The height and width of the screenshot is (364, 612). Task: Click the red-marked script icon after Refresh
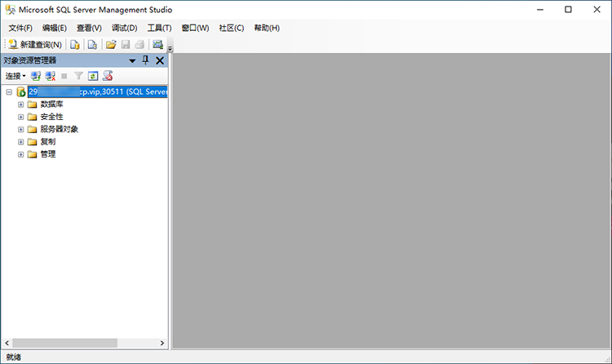(x=107, y=76)
